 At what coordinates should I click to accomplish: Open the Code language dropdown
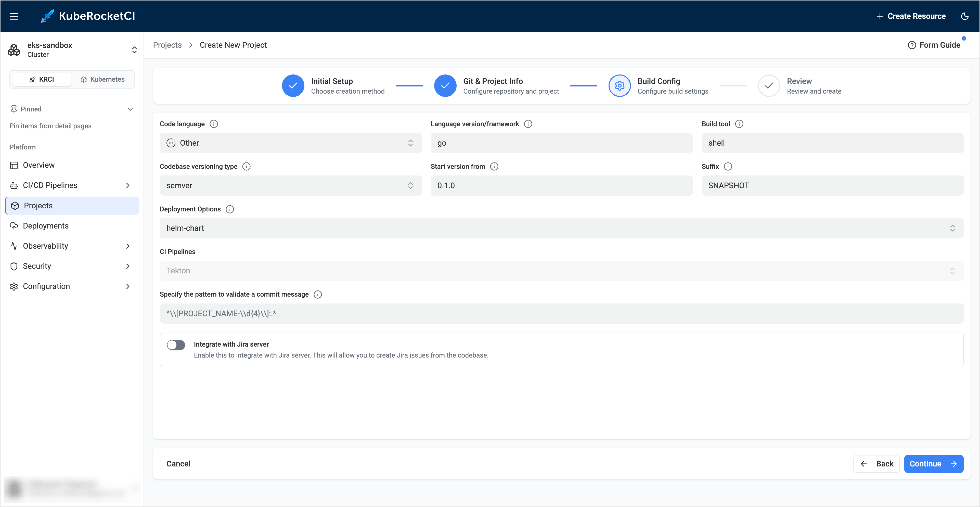291,143
